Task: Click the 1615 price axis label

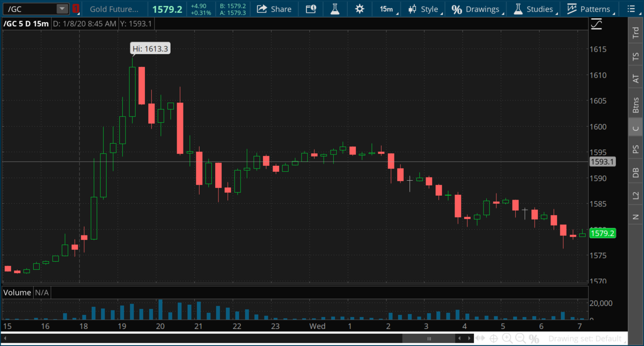Action: pos(599,49)
